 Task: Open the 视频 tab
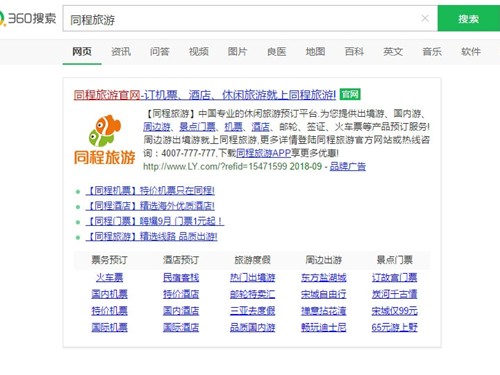coord(199,52)
